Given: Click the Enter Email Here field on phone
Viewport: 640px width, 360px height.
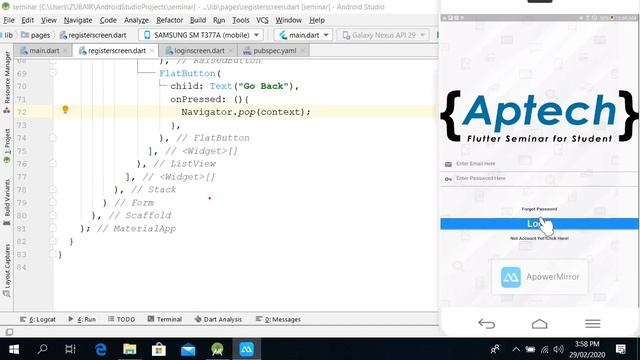Looking at the screenshot, I should coord(540,164).
